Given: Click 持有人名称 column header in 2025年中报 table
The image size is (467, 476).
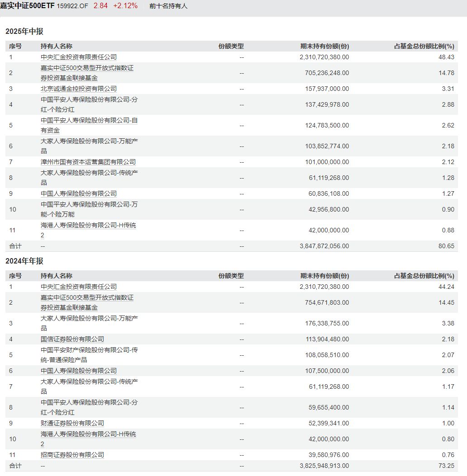Looking at the screenshot, I should tap(56, 46).
